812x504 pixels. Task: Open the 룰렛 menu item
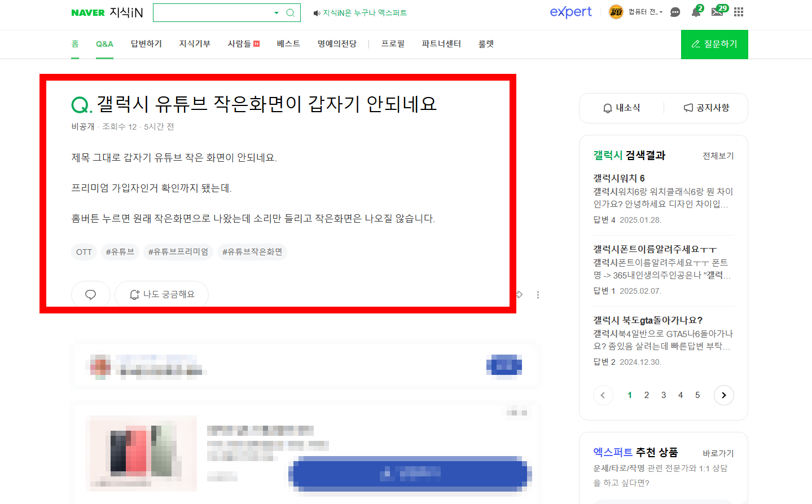[486, 43]
